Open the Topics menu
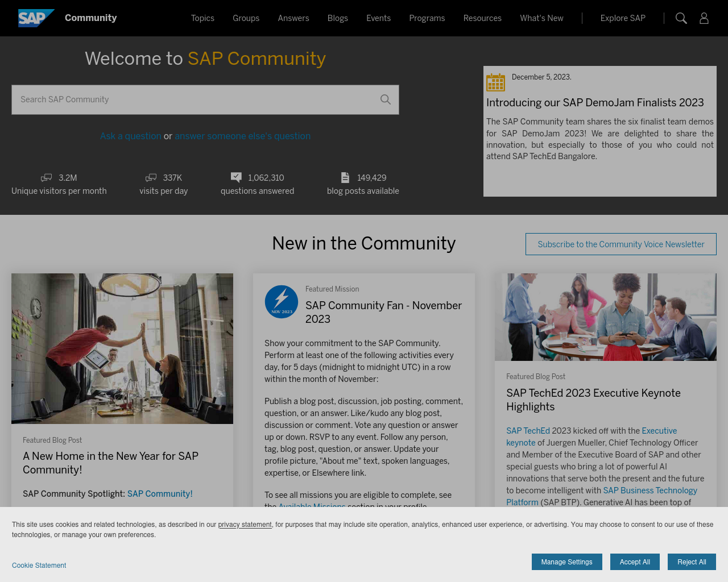 pyautogui.click(x=202, y=18)
